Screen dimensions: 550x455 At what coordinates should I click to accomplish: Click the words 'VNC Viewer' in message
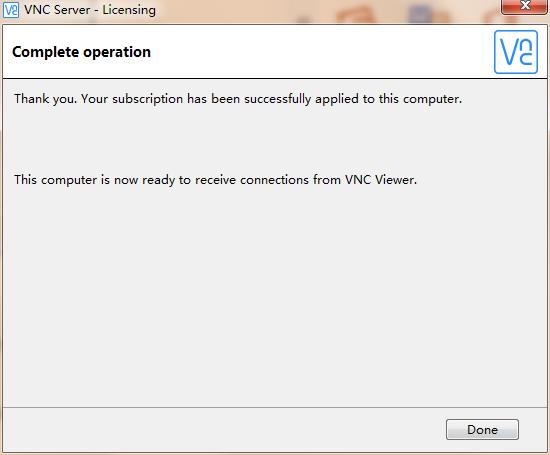coord(381,180)
